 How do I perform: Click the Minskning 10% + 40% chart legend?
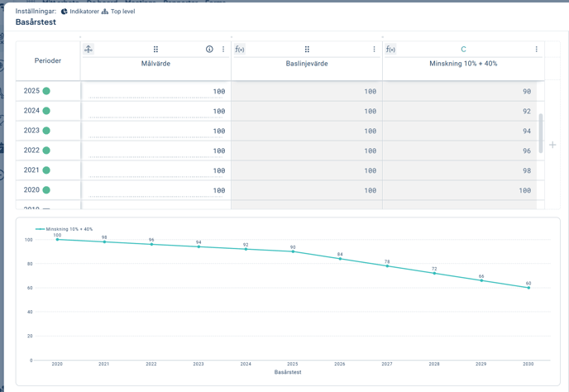[x=65, y=229]
